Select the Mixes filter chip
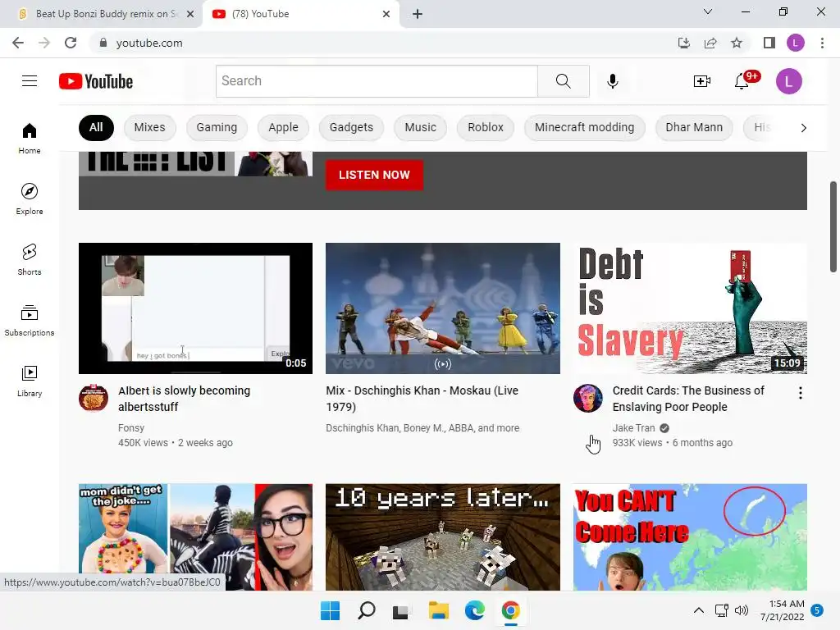 [x=149, y=127]
